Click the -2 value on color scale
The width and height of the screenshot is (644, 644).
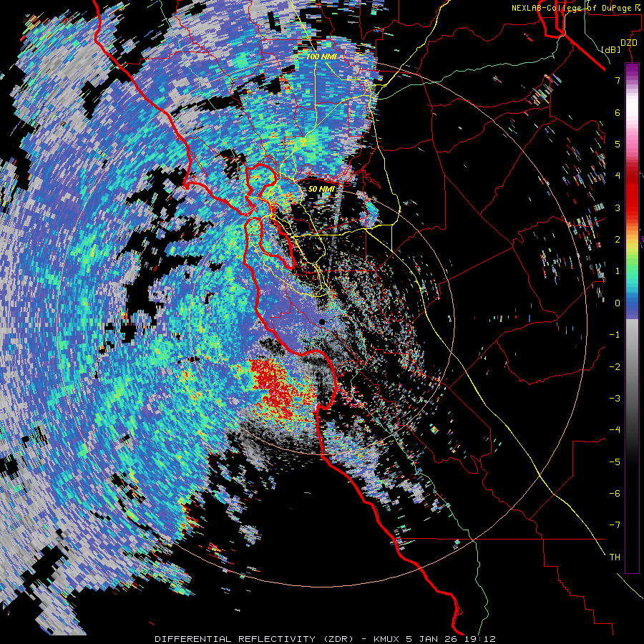point(615,367)
